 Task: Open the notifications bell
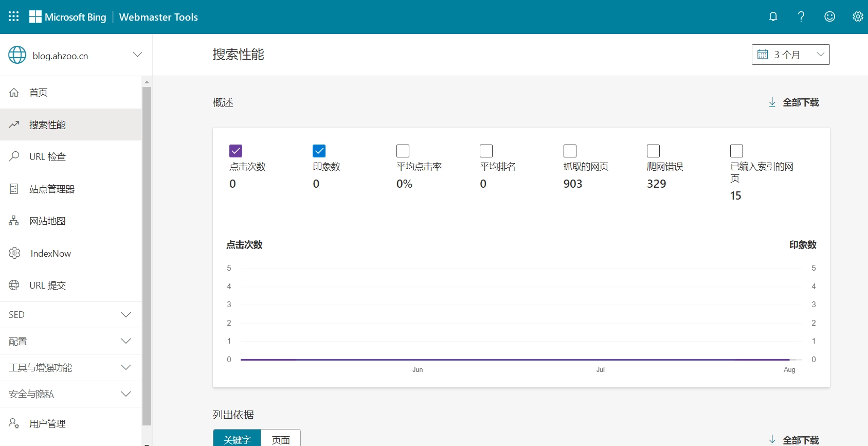(x=773, y=16)
